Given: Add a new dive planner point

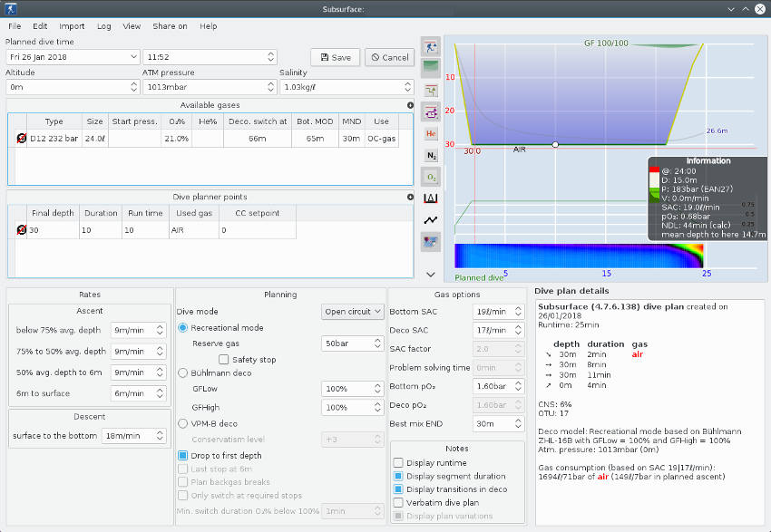Looking at the screenshot, I should point(410,197).
